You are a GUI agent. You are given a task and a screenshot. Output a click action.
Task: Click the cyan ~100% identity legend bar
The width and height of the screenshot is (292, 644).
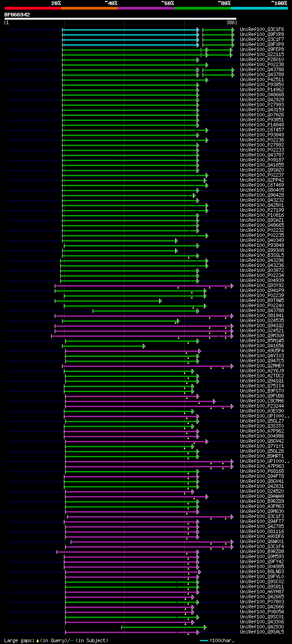coord(259,8)
